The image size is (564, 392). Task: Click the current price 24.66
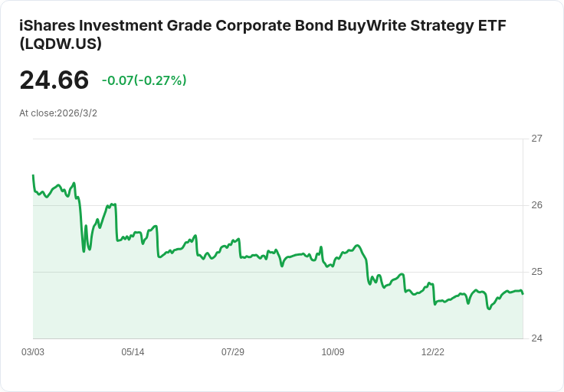54,80
